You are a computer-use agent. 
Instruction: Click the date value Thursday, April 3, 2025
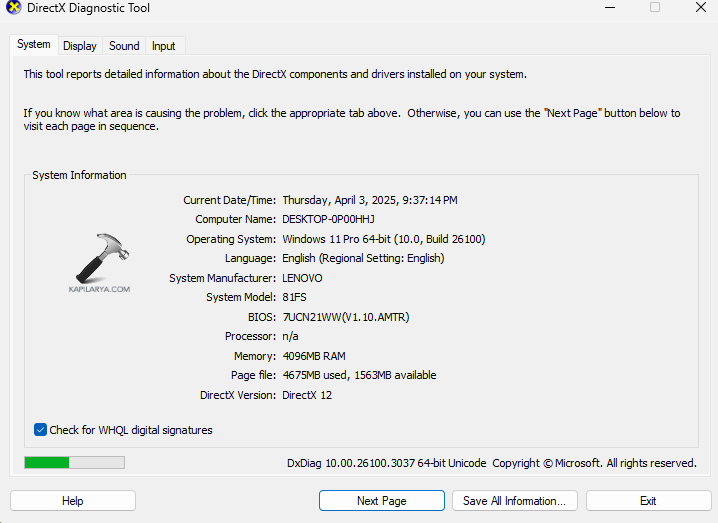point(370,200)
